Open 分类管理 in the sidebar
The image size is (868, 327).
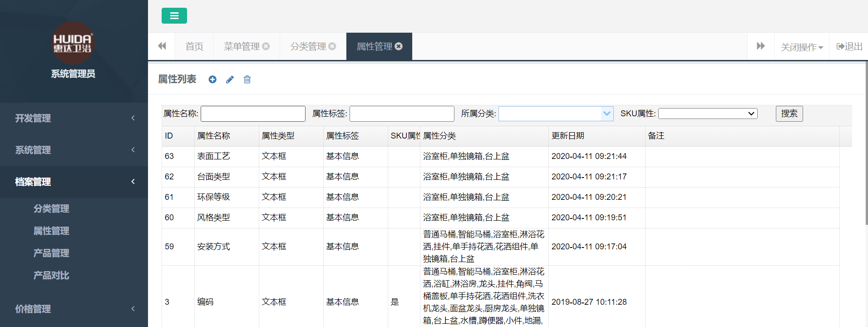click(51, 208)
